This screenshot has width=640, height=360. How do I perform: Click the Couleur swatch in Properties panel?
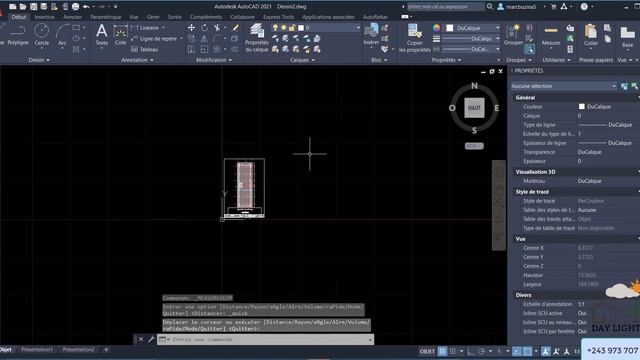[x=582, y=107]
